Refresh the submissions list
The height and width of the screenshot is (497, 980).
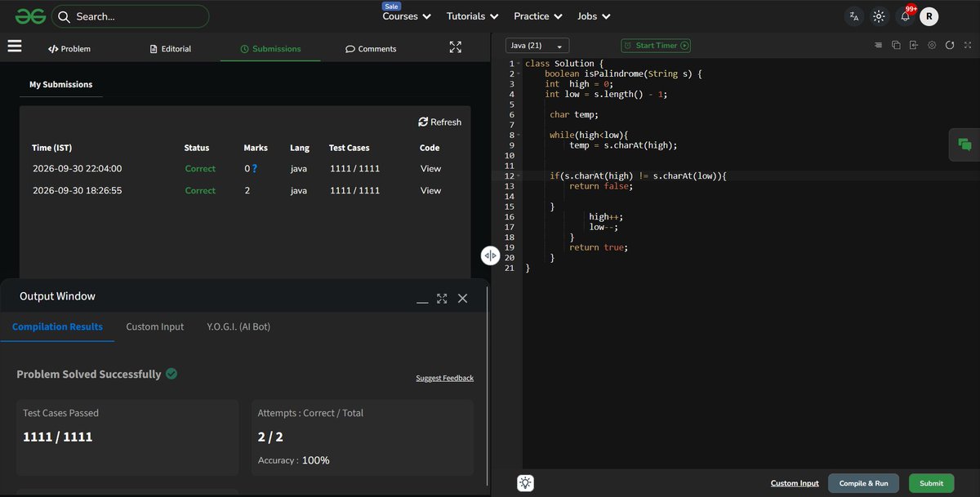pos(439,122)
